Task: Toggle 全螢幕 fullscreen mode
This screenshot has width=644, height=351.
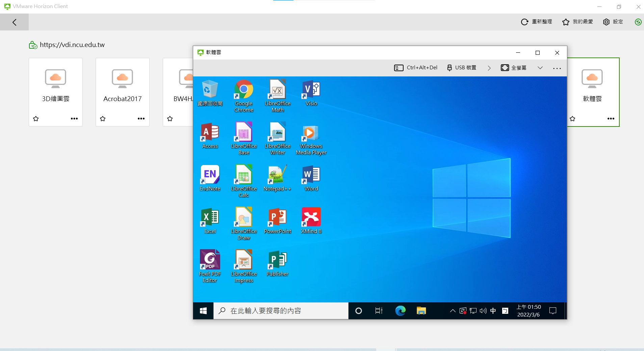Action: pyautogui.click(x=514, y=68)
